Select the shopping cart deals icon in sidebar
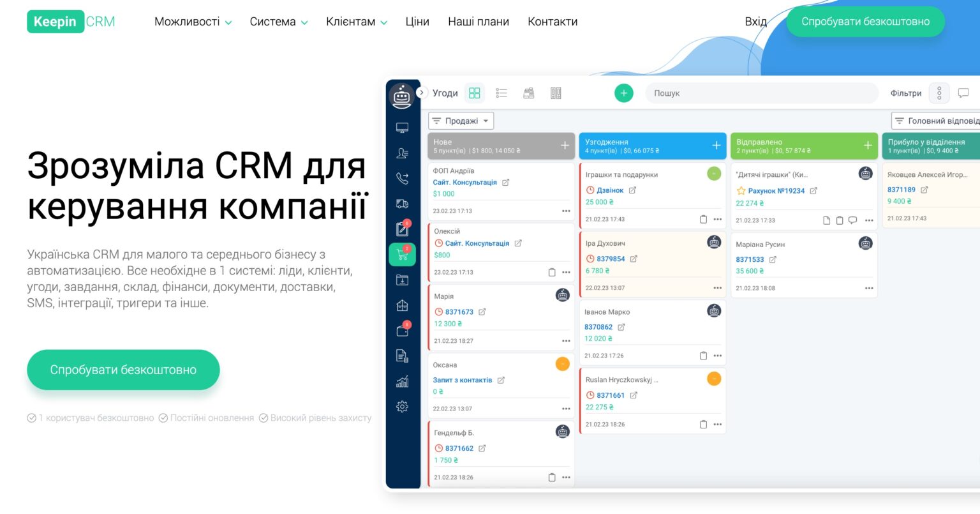This screenshot has height=514, width=980. [x=402, y=253]
